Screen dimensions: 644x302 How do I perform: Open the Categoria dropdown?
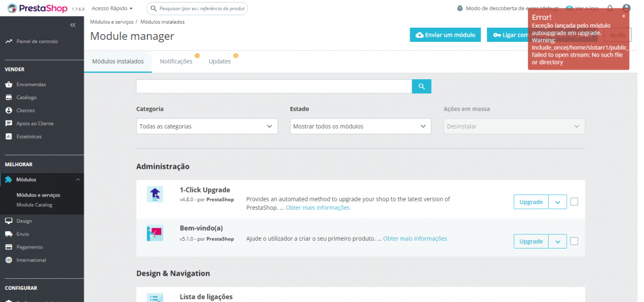(207, 126)
